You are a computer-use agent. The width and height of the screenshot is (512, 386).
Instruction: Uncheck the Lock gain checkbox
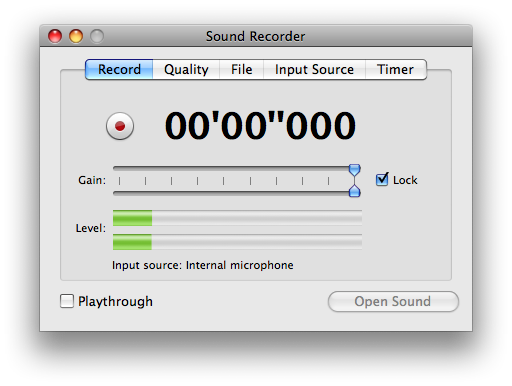click(382, 180)
